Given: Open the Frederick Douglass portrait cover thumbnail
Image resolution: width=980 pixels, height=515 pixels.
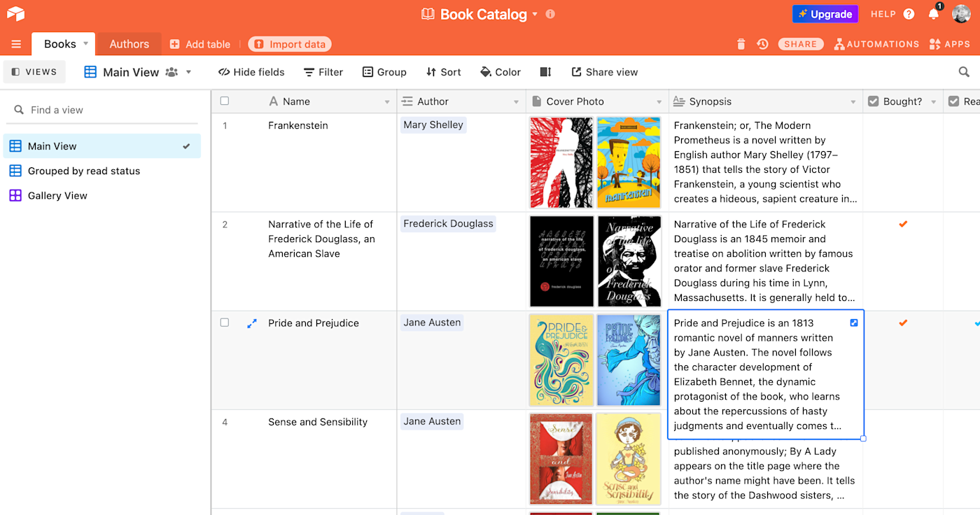Looking at the screenshot, I should point(629,261).
